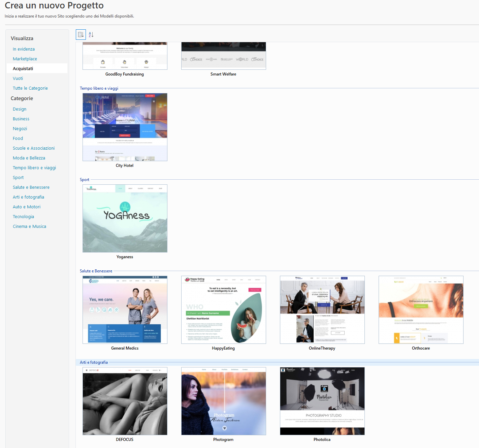The image size is (479, 448).
Task: Pick the Yoganess template thumbnail
Action: 125,218
